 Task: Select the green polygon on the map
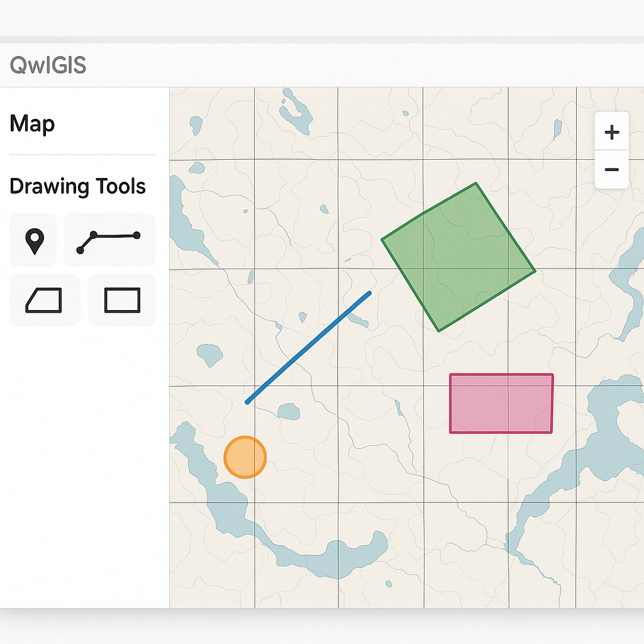point(458,257)
